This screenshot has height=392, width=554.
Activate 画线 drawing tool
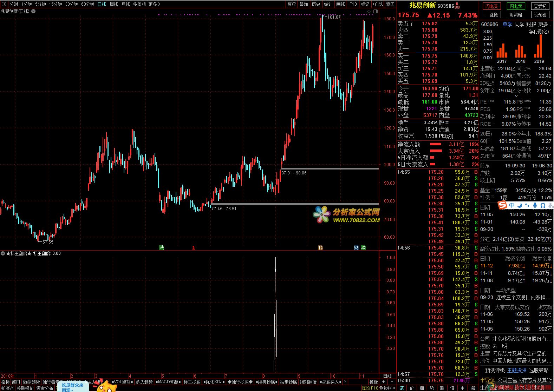pos(340,4)
